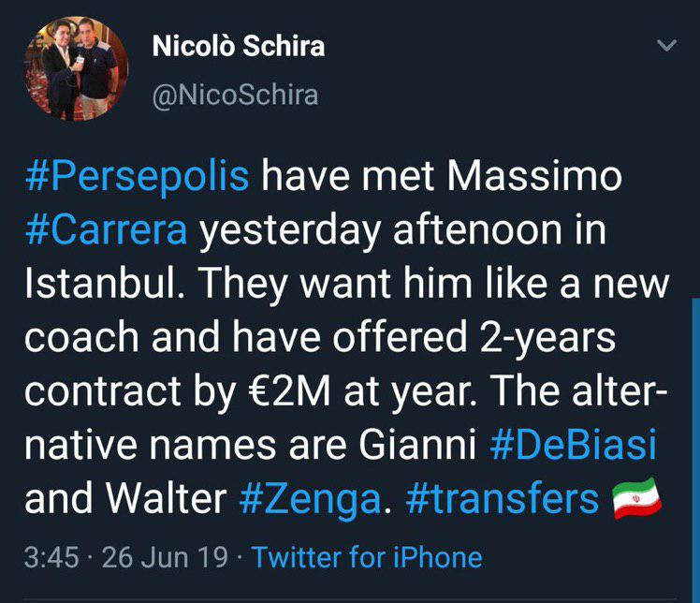This screenshot has height=603, width=700.
Task: Expand the tweet options chevron
Action: [x=667, y=46]
